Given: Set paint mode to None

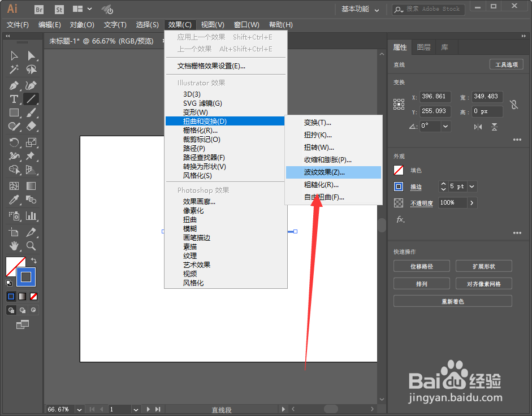Looking at the screenshot, I should click(33, 297).
